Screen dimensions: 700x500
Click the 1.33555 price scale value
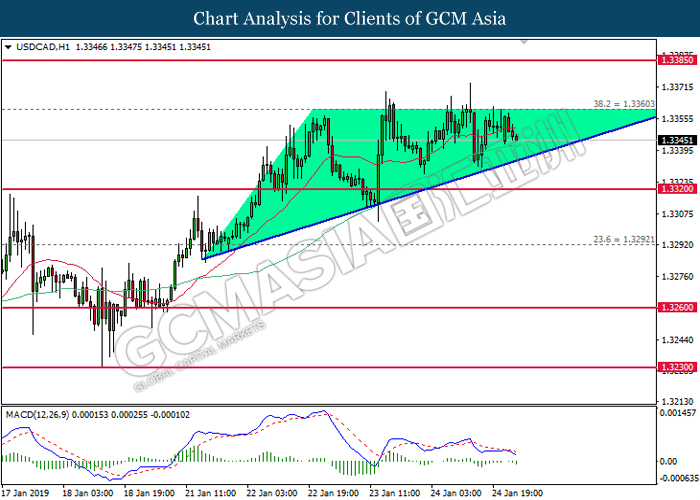coord(678,119)
